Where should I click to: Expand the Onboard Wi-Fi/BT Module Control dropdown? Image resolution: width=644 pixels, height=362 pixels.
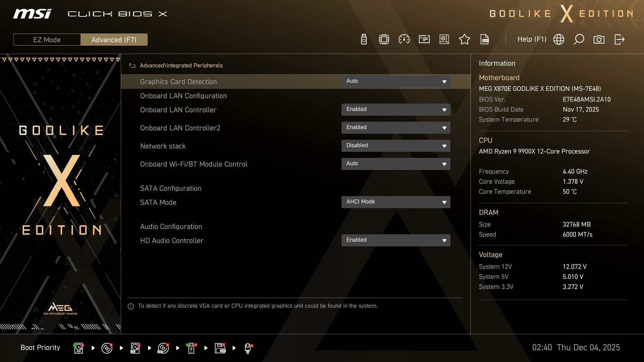(x=396, y=164)
